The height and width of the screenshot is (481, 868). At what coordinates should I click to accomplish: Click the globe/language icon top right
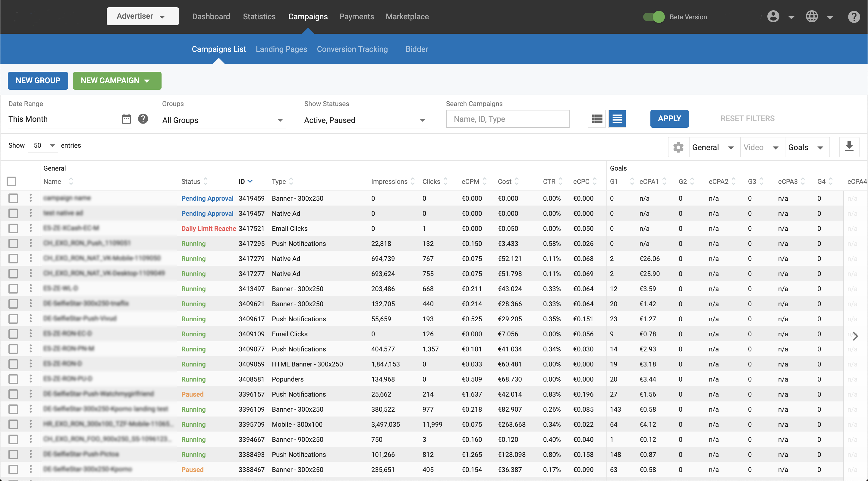(812, 16)
